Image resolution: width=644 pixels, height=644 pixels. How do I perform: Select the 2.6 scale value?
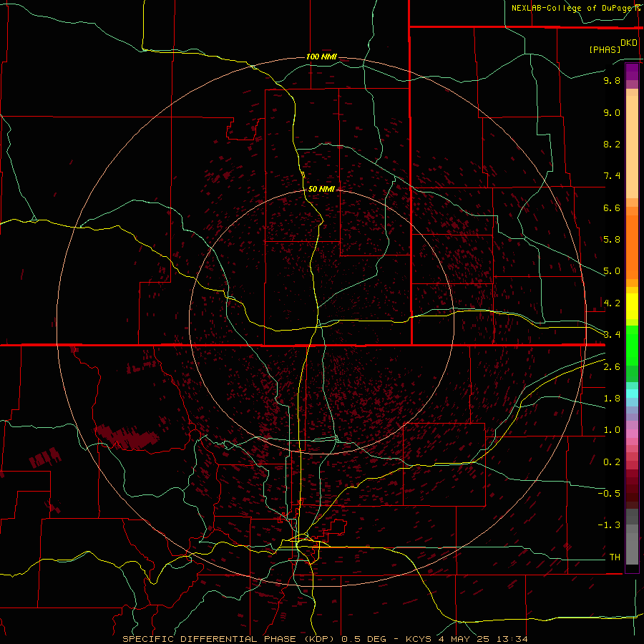[612, 367]
